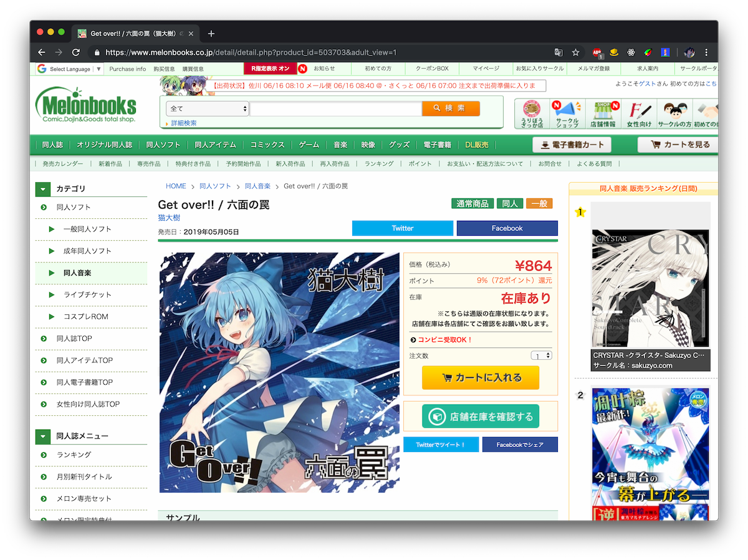The height and width of the screenshot is (560, 748).
Task: Open 詳細検索 link
Action: [184, 123]
